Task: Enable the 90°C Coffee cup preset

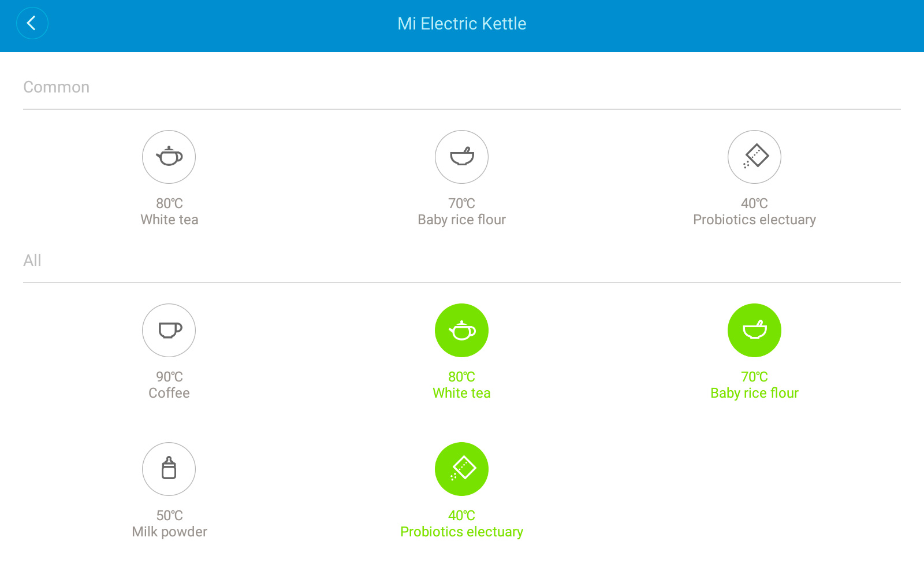Action: coord(169,330)
